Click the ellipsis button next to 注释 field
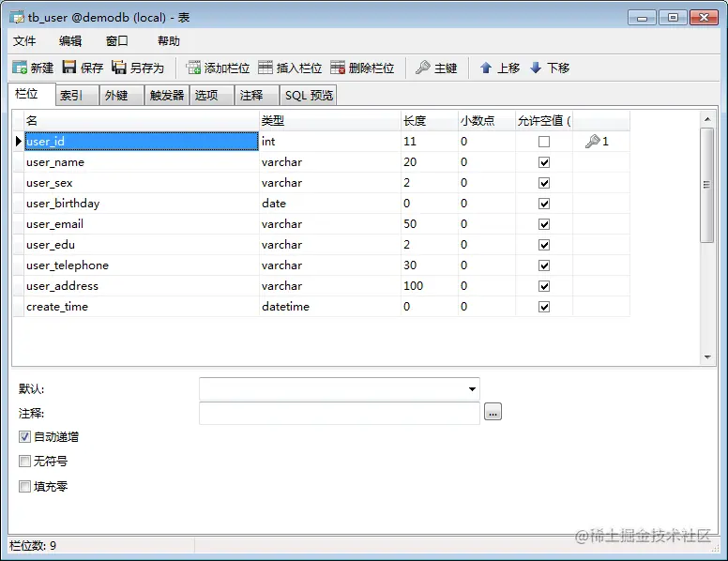This screenshot has width=728, height=561. pyautogui.click(x=493, y=412)
